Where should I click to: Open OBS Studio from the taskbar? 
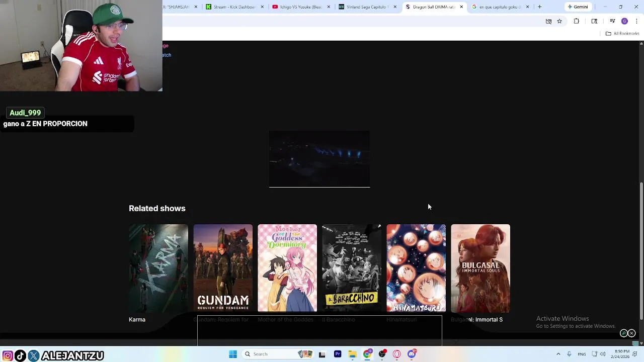coord(382,354)
